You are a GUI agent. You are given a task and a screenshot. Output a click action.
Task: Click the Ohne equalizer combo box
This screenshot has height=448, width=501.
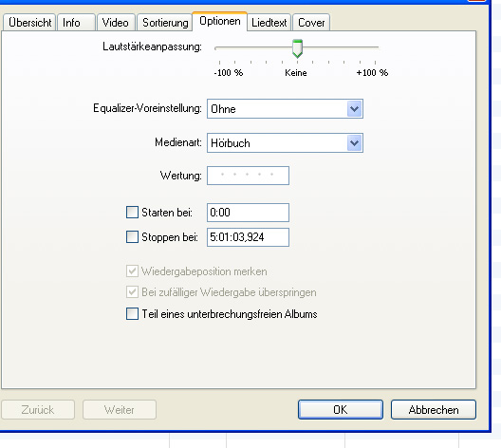click(x=285, y=109)
